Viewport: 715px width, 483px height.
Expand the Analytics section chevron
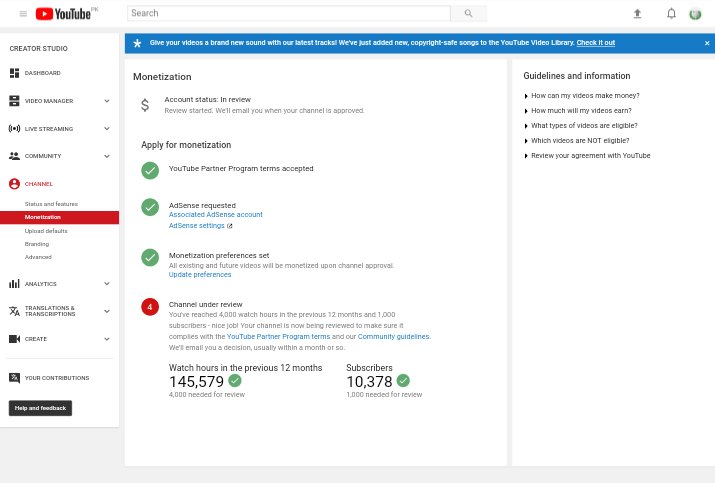click(107, 284)
